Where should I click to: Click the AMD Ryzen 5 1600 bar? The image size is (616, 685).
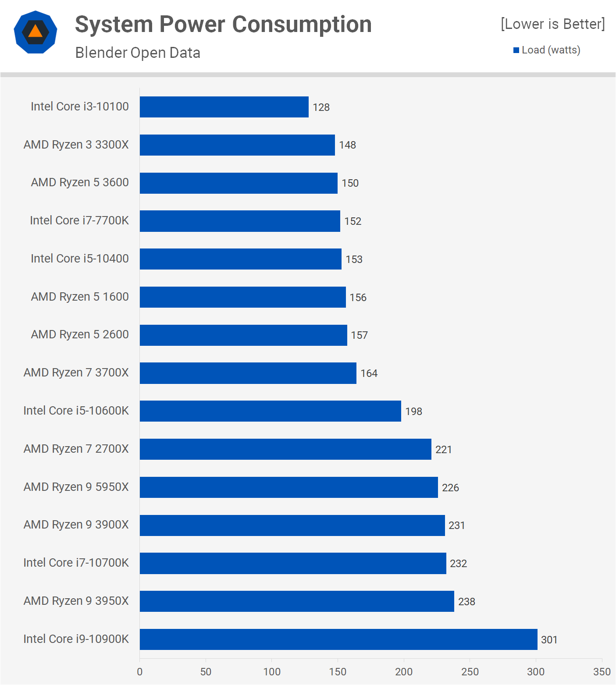(242, 297)
